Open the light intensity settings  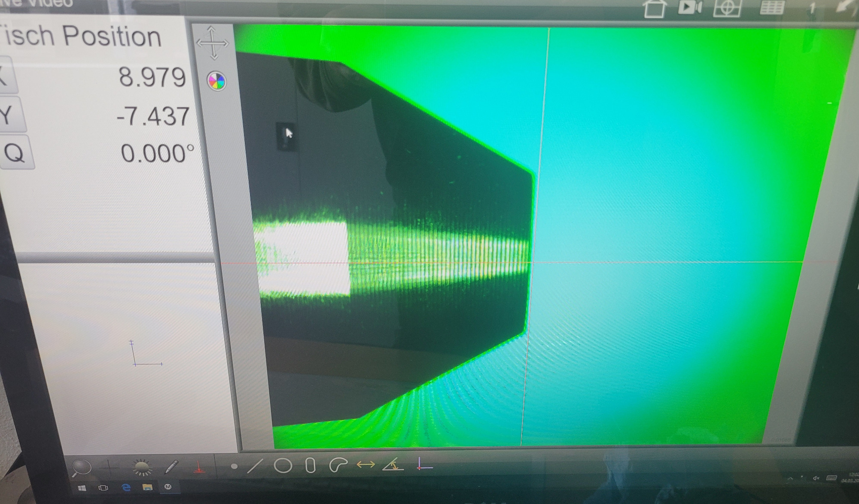(x=142, y=468)
